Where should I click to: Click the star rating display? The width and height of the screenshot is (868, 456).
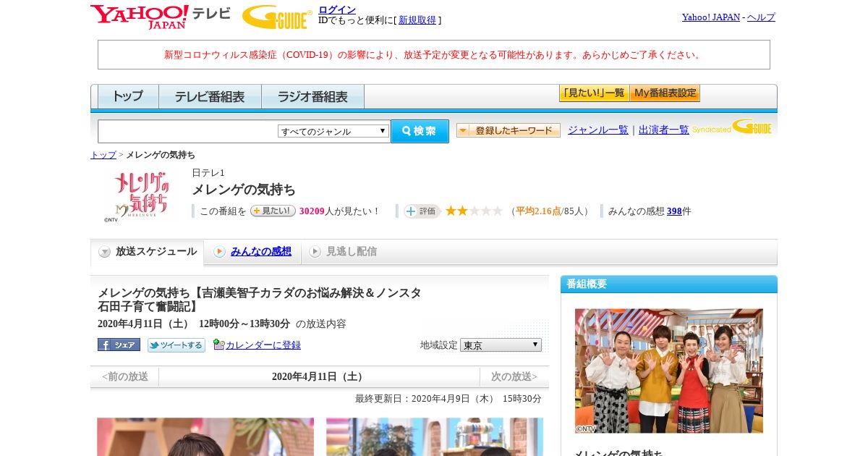tap(474, 211)
